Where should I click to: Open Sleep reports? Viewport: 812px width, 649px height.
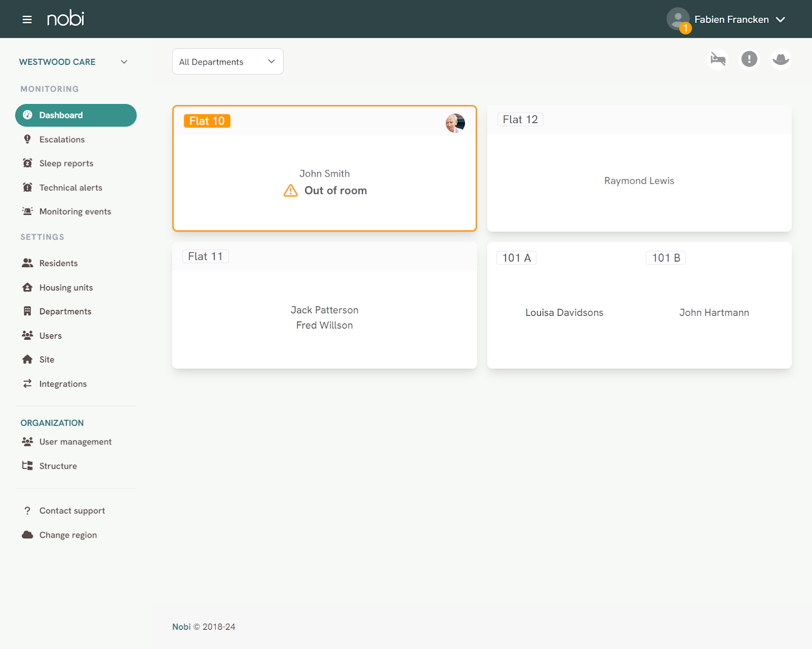[66, 163]
